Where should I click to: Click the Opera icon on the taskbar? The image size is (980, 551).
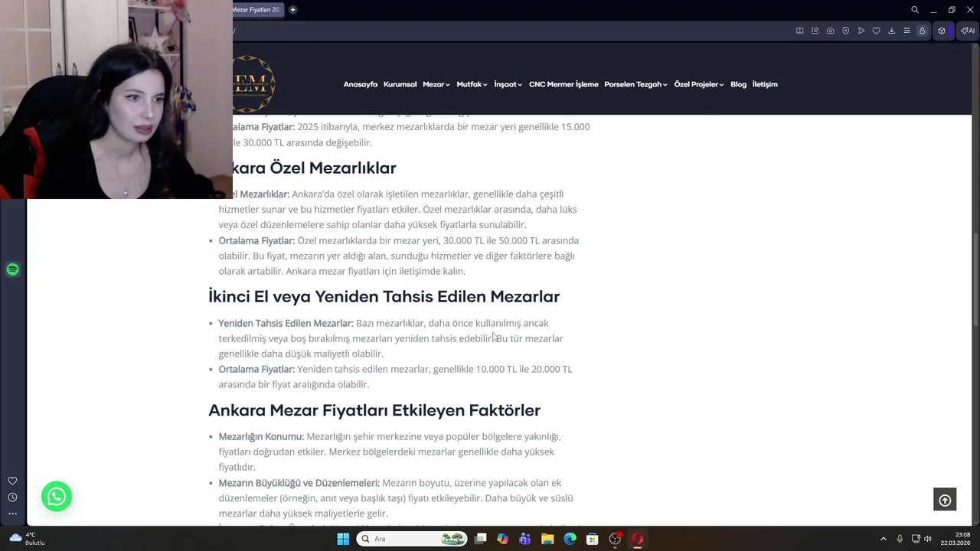637,539
